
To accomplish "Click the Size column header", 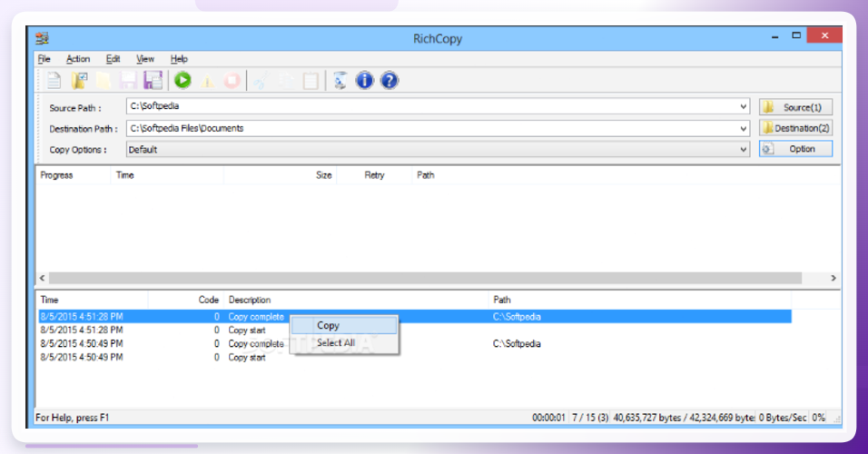I will [281, 175].
